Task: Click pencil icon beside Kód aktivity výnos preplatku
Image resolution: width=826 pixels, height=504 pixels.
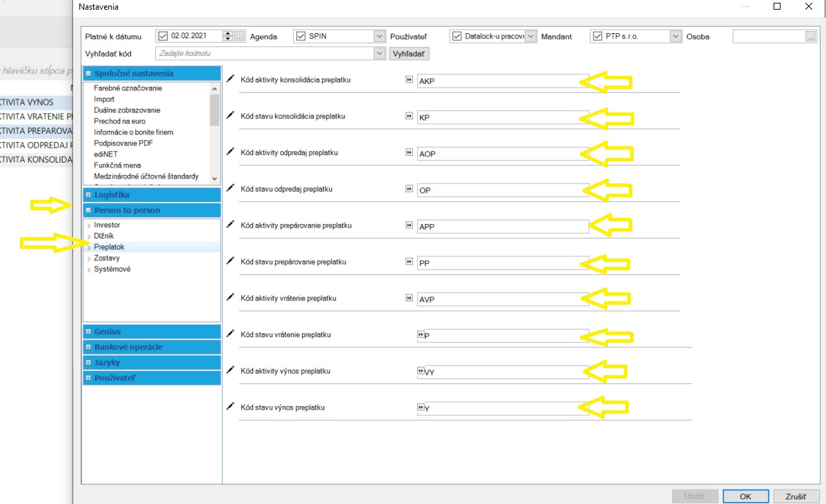Action: coord(230,370)
